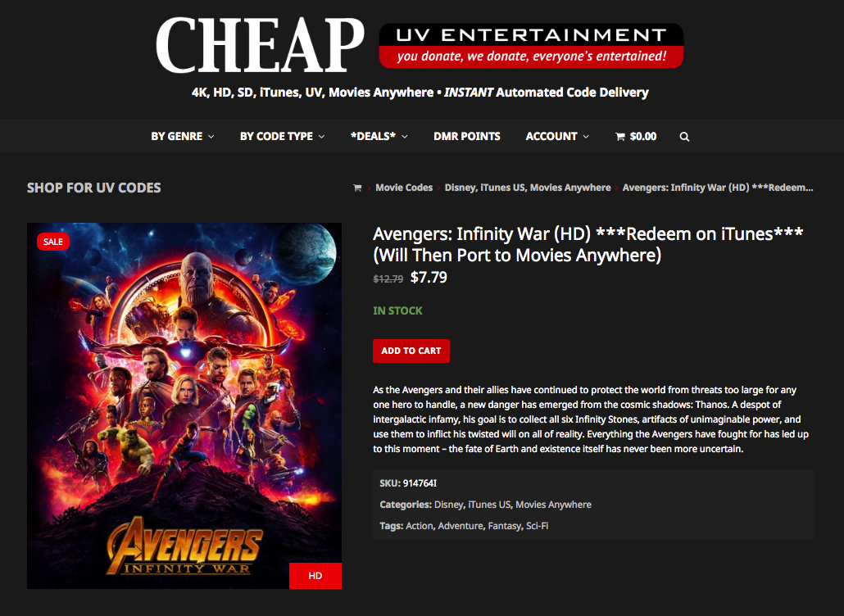Expand the BY GENRE dropdown

click(x=183, y=136)
